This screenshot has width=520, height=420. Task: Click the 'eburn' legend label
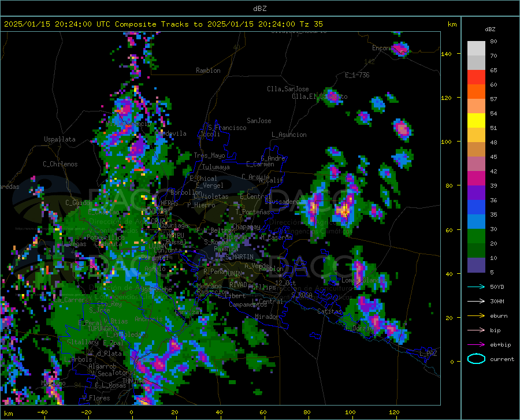499,315
